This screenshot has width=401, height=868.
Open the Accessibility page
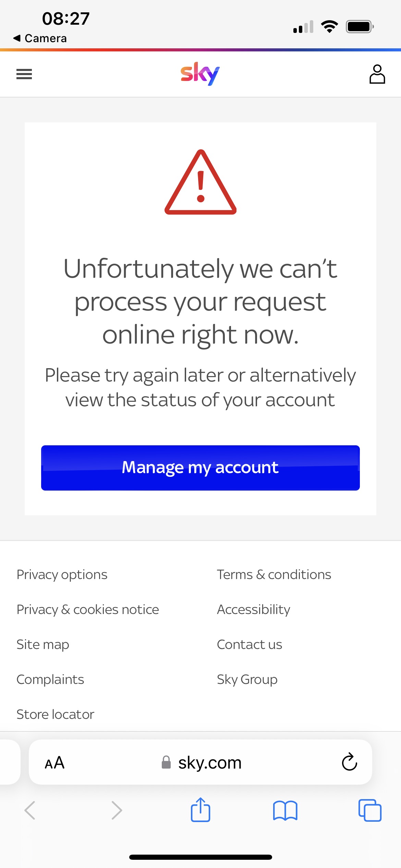click(254, 610)
